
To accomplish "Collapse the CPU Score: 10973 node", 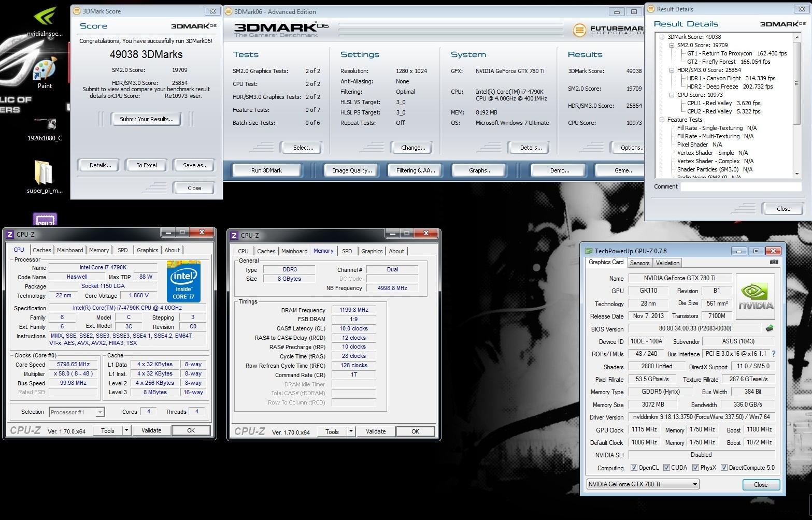I will point(672,95).
